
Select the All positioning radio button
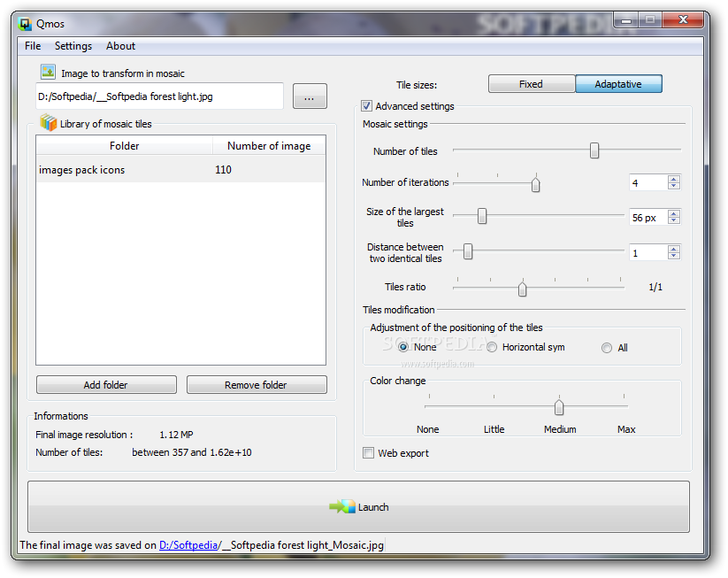[x=606, y=348]
